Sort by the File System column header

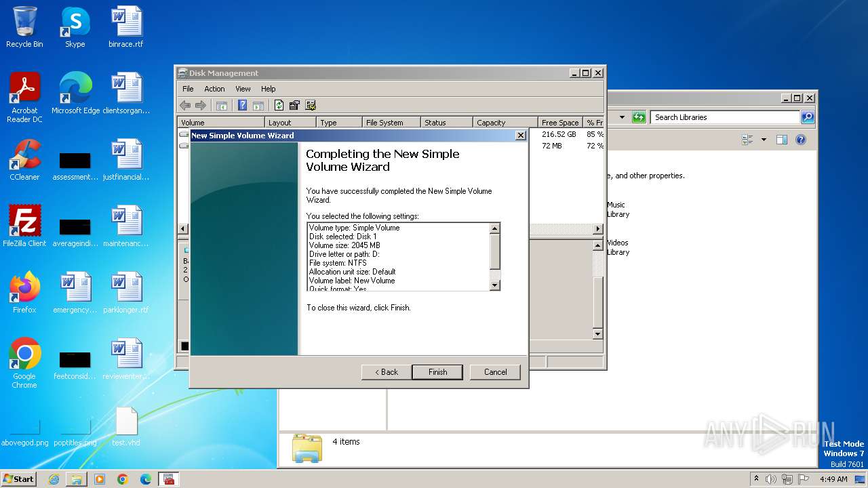[391, 123]
